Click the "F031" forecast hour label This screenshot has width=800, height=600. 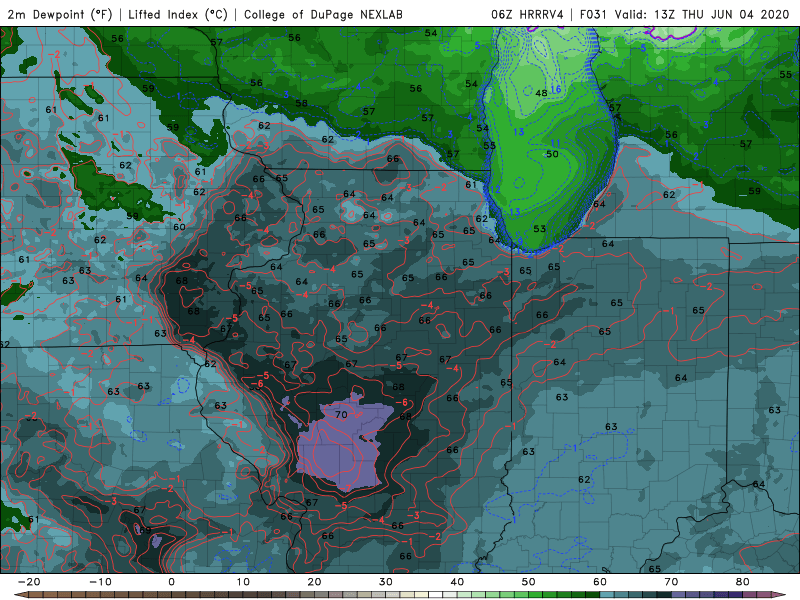pos(593,14)
